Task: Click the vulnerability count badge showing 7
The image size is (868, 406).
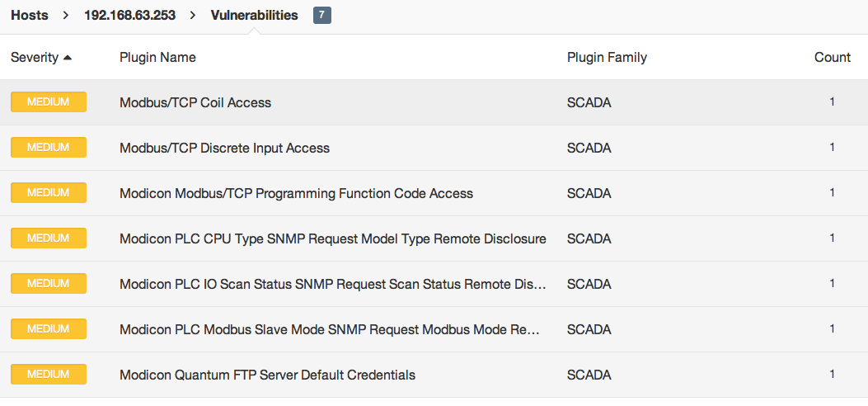Action: tap(322, 16)
